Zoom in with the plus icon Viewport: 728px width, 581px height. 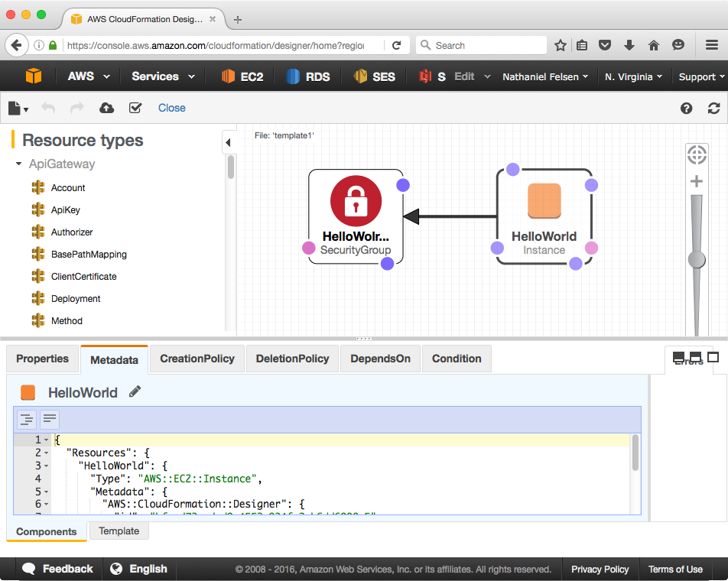[697, 181]
